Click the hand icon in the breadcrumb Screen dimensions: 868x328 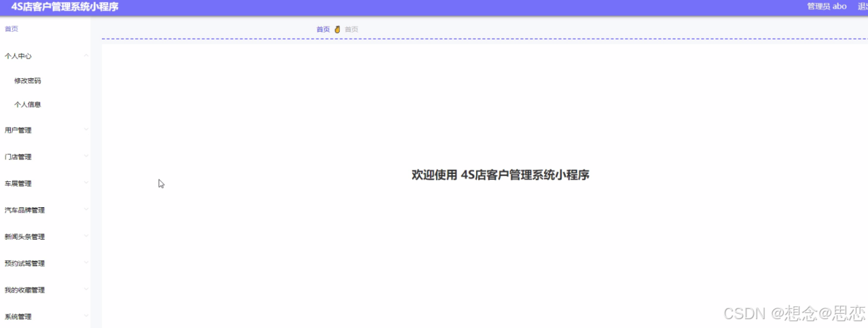tap(337, 29)
